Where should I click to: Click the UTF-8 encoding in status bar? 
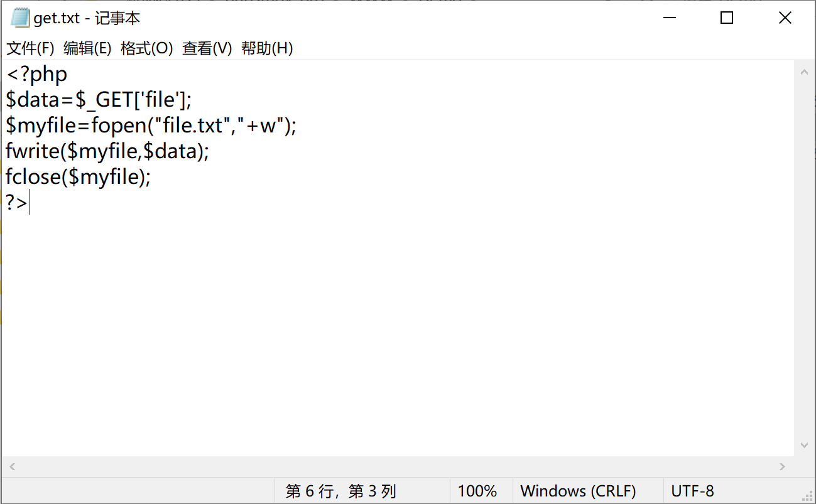(692, 491)
